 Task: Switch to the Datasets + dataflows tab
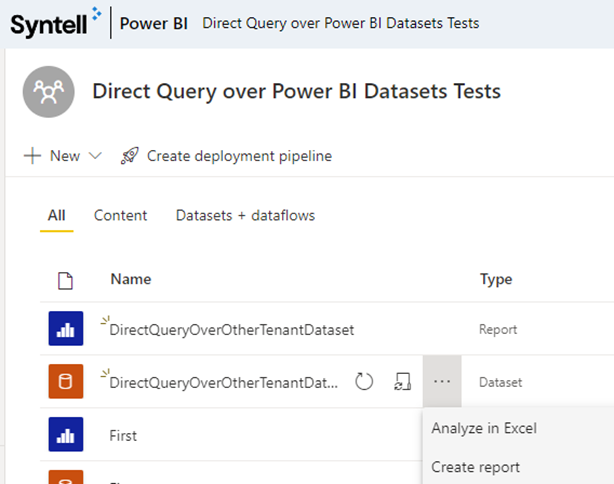coord(245,215)
